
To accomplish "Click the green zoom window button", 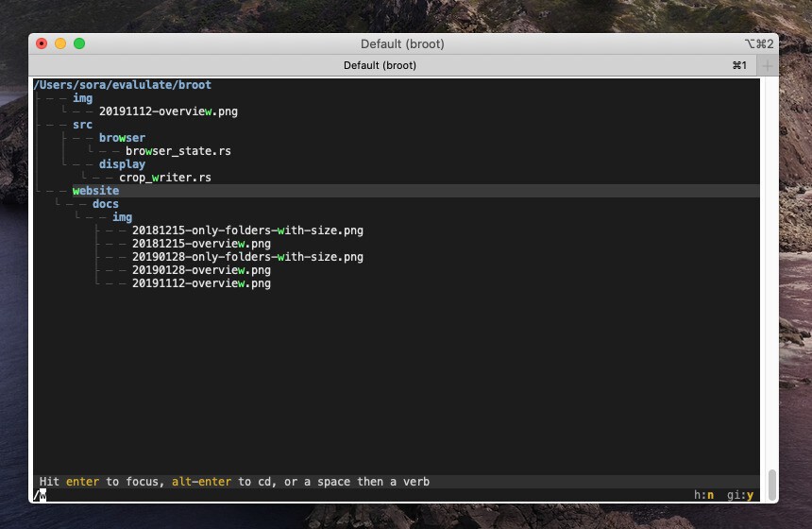I will (x=79, y=43).
